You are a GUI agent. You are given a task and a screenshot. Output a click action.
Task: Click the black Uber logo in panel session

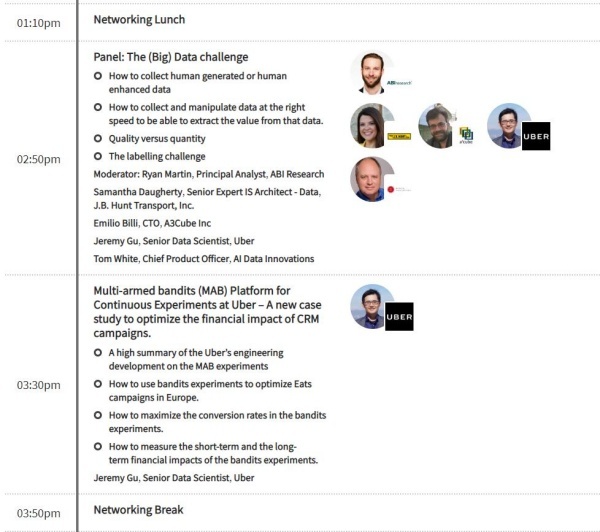coord(536,136)
